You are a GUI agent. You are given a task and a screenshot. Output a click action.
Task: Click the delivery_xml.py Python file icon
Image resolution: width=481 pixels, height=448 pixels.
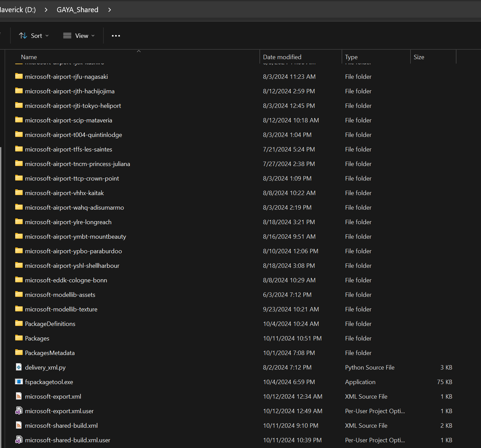19,367
